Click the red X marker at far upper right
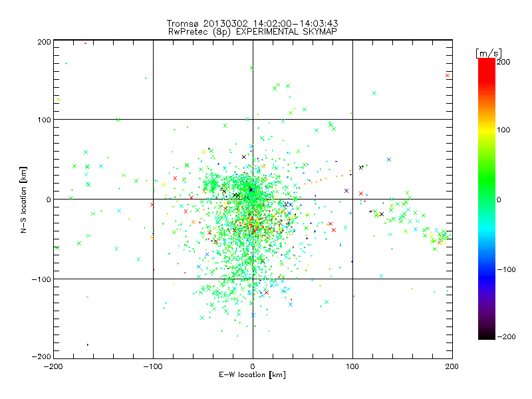This screenshot has height=399, width=532. coord(448,75)
